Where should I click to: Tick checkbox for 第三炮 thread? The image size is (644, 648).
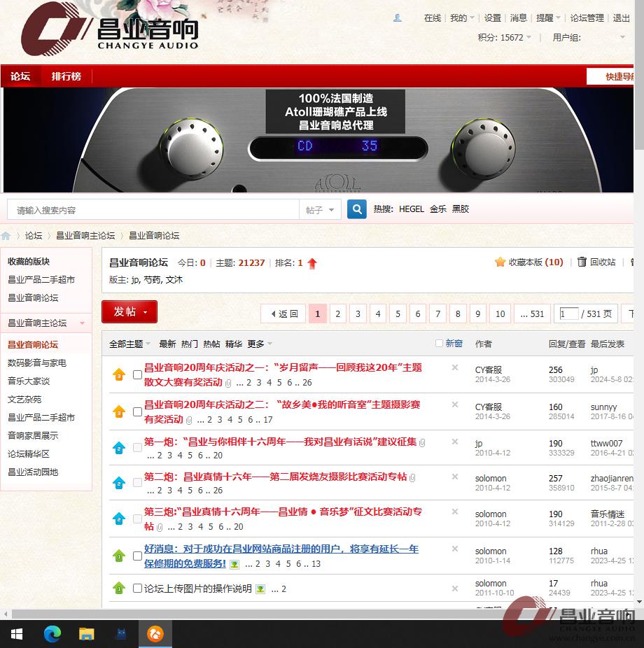point(138,519)
